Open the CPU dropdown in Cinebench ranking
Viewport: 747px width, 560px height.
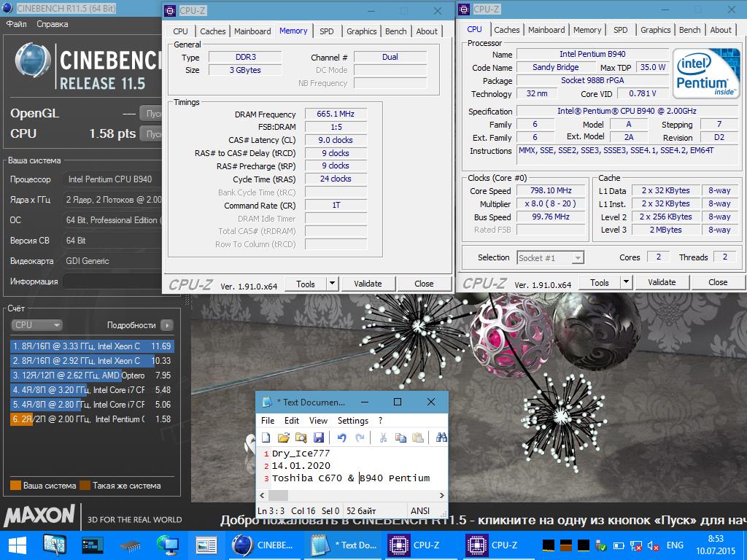[x=36, y=325]
